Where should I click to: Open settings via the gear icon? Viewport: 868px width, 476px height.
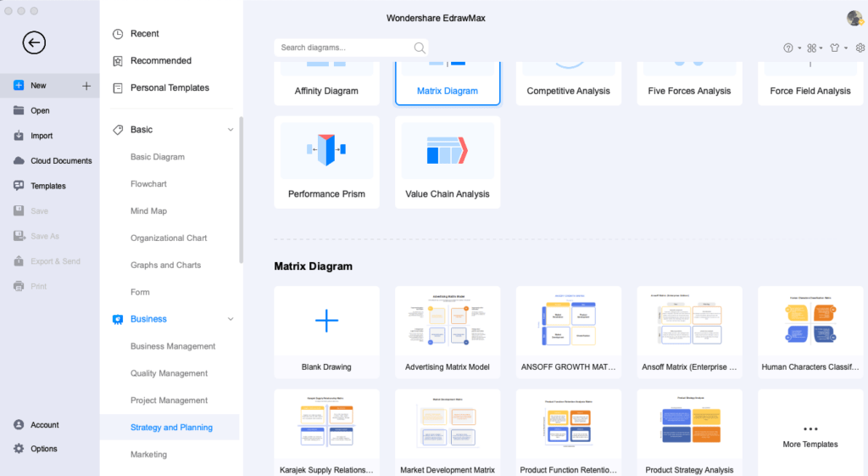860,48
